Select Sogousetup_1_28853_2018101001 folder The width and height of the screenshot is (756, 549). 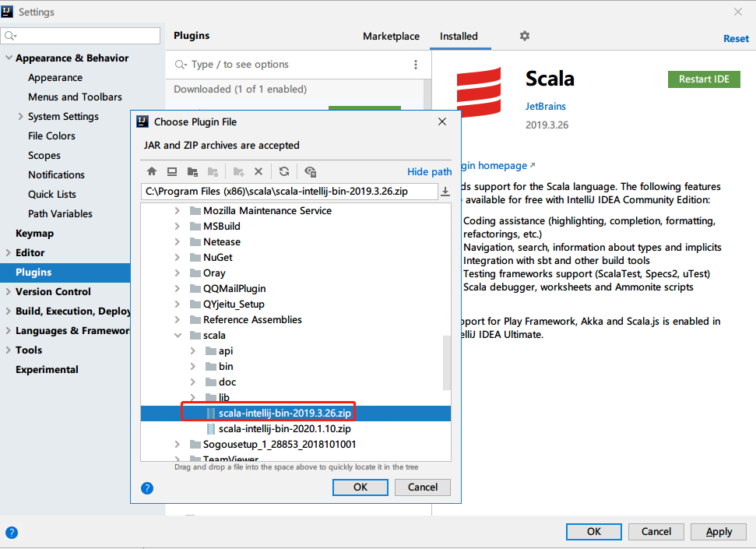click(280, 445)
